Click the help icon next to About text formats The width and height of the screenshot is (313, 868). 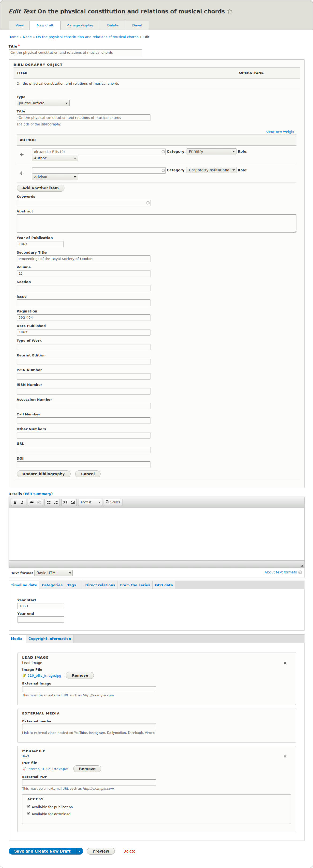(x=300, y=573)
